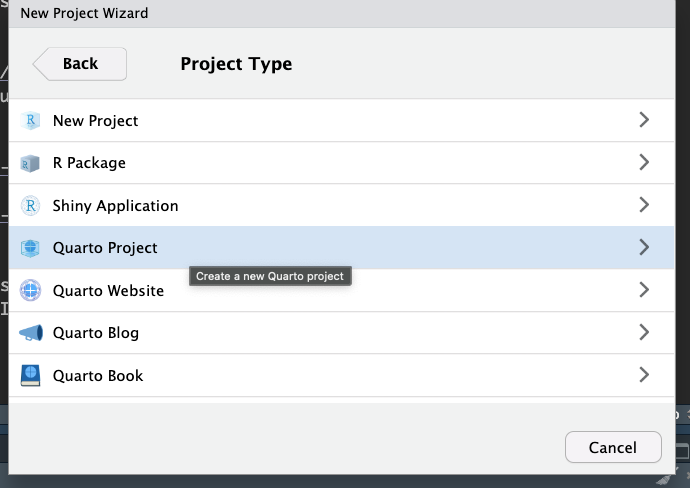Select the R Package label text
This screenshot has width=690, height=488.
[89, 163]
